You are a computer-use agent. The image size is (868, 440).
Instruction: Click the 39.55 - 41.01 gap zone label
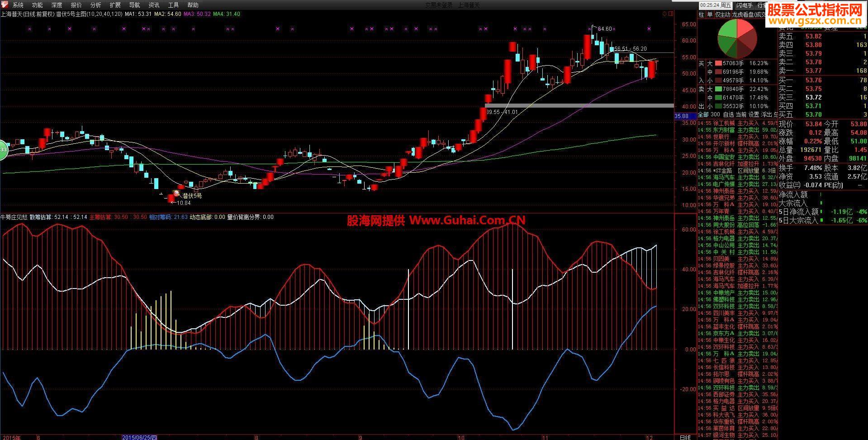(502, 112)
